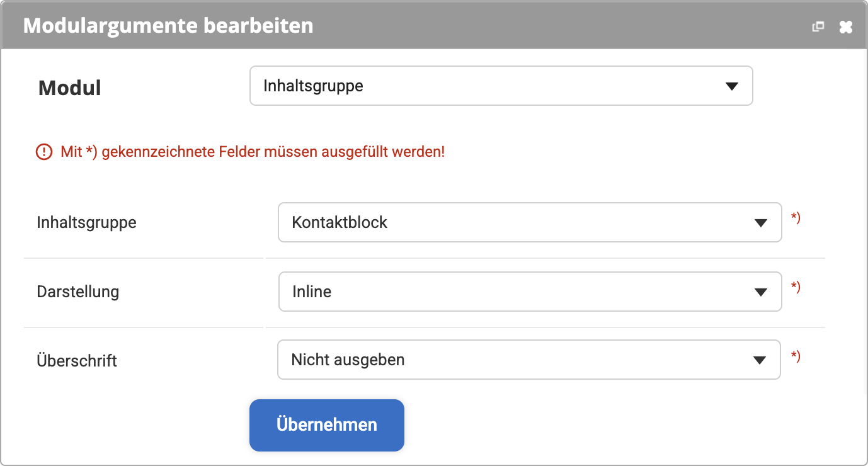Image resolution: width=868 pixels, height=466 pixels.
Task: Click the Modulargumente bearbeiten title bar text
Action: pos(168,26)
